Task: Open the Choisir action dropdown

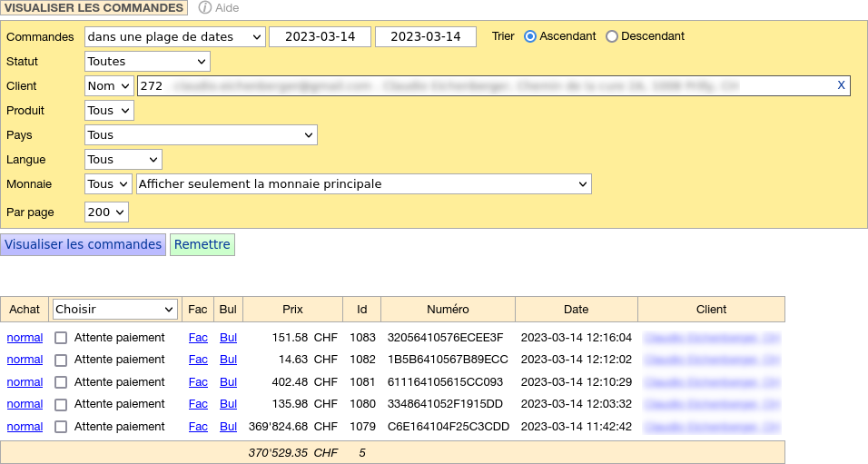Action: [x=114, y=310]
